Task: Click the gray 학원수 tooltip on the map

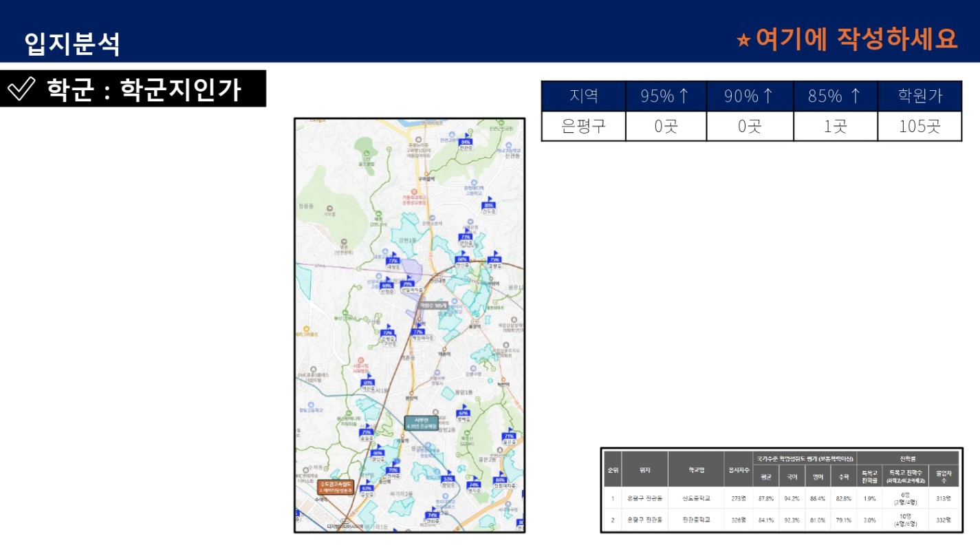Action: [x=434, y=306]
